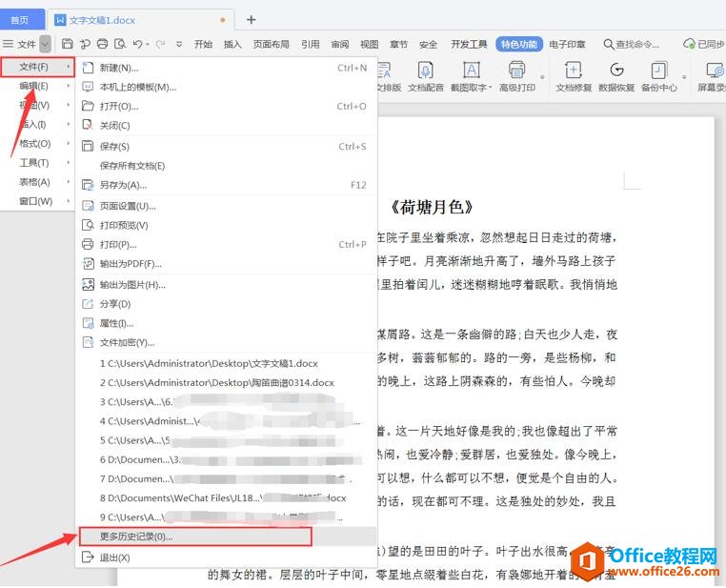
Task: Choose 保存所有文档(E) menu entry
Action: (x=227, y=166)
